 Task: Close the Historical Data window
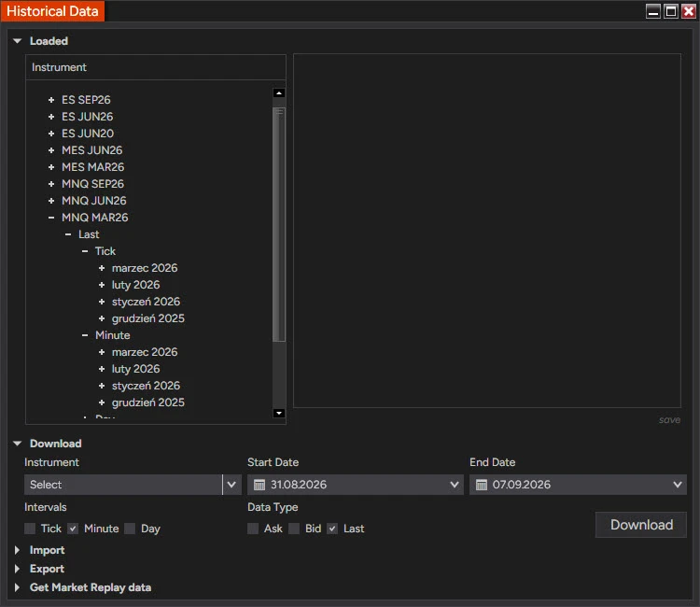(x=689, y=11)
